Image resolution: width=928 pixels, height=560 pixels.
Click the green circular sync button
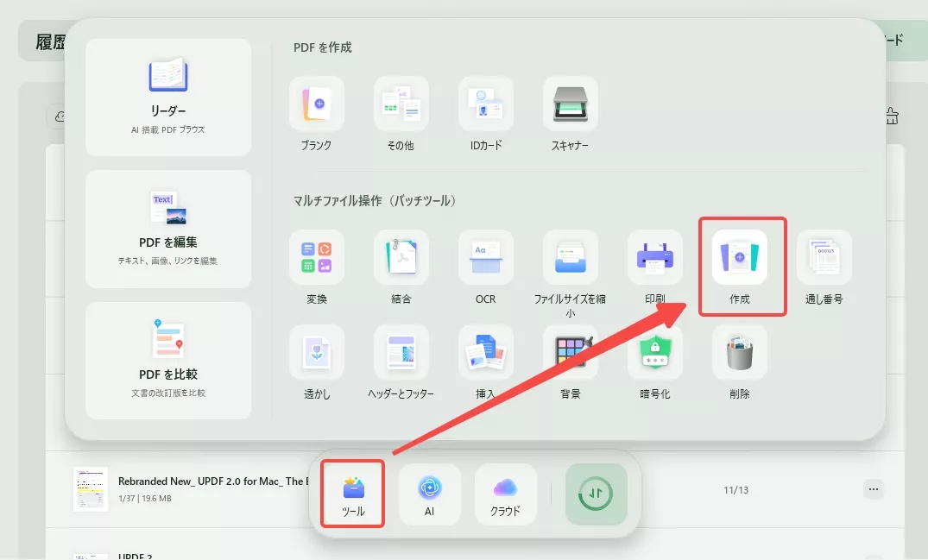point(596,494)
